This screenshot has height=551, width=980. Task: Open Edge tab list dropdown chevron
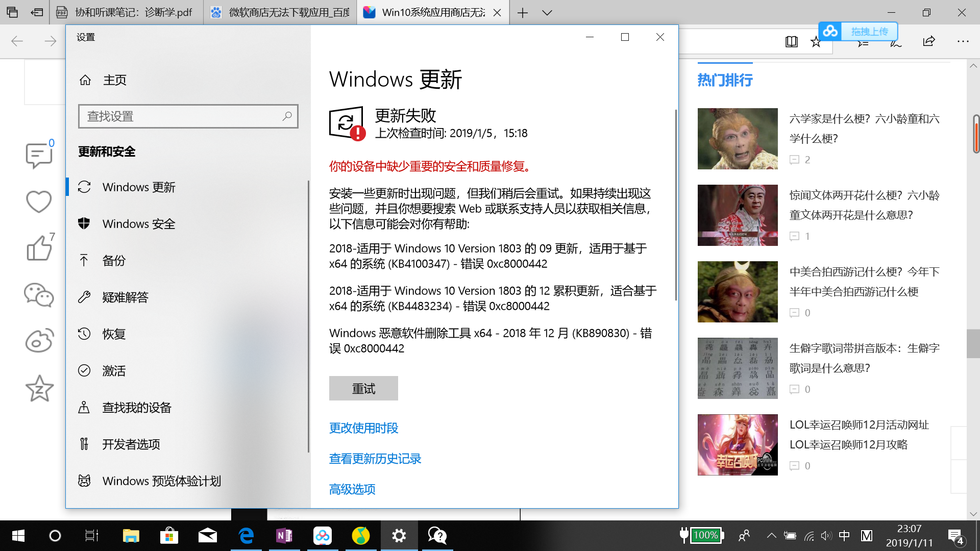pos(547,13)
